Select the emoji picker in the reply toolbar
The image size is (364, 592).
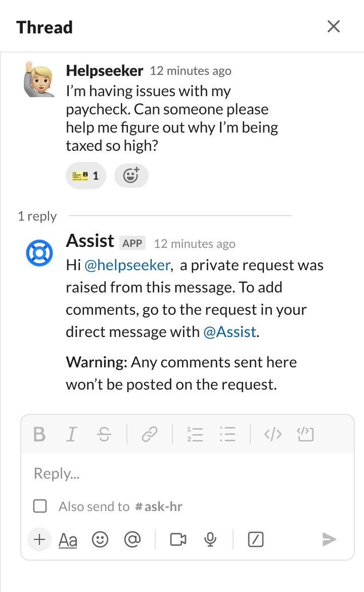click(100, 539)
